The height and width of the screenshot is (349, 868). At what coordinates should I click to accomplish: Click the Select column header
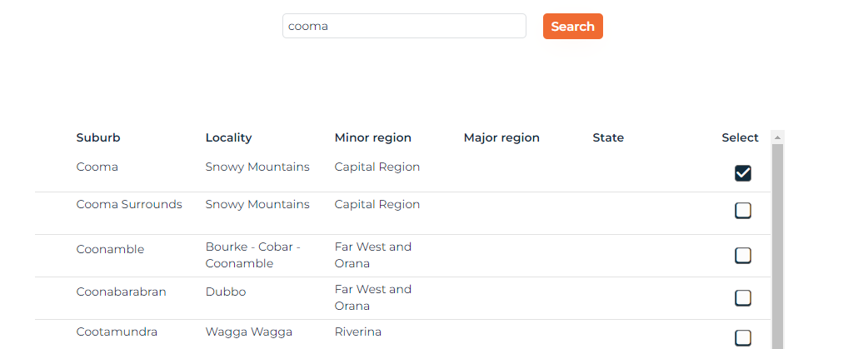point(740,137)
